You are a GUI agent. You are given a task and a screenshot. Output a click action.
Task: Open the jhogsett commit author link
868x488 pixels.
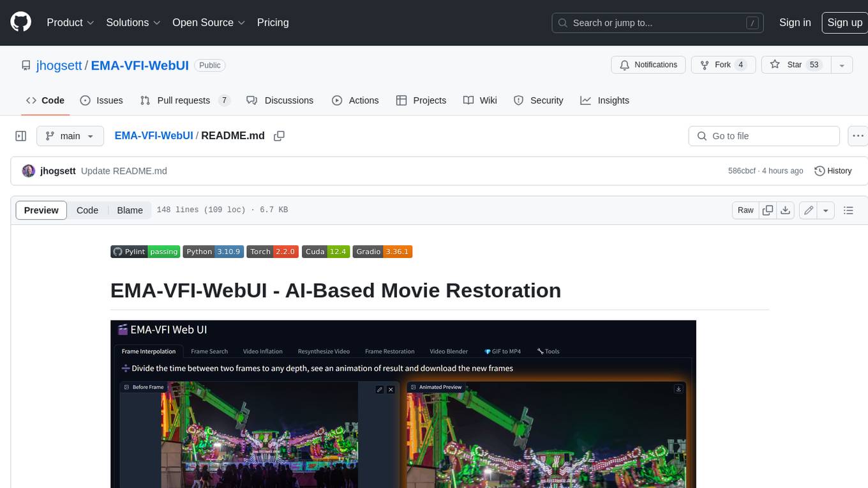click(x=58, y=171)
